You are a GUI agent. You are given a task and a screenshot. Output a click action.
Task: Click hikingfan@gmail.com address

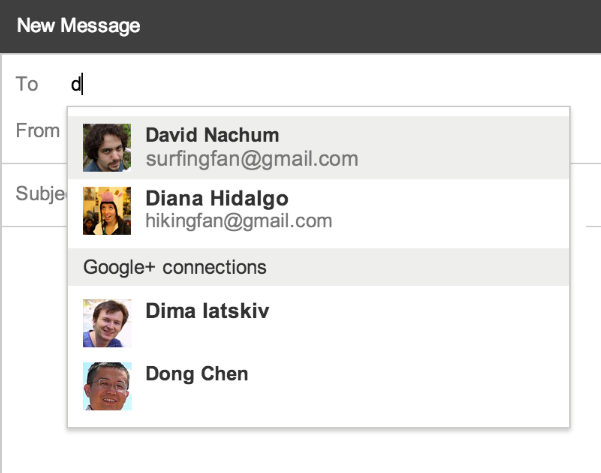(239, 221)
